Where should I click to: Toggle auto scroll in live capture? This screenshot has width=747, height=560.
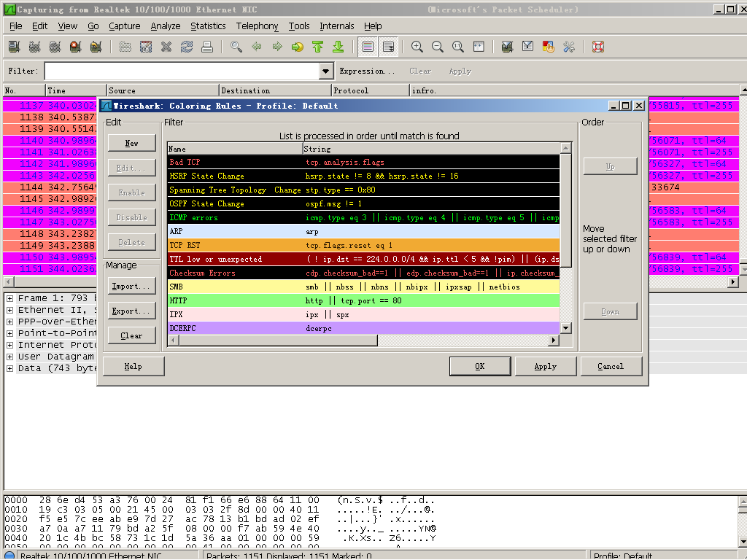388,47
